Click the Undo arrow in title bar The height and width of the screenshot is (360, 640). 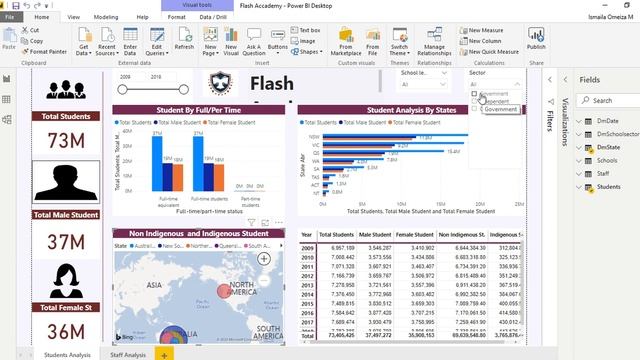[x=27, y=6]
